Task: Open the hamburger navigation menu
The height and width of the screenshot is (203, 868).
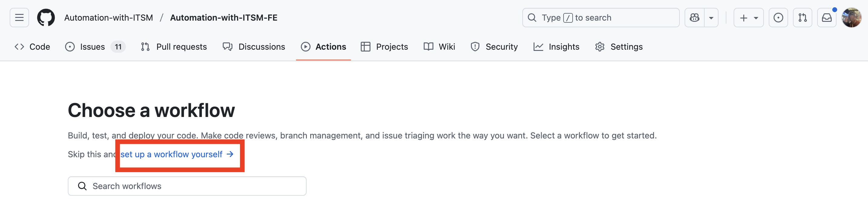Action: 19,18
